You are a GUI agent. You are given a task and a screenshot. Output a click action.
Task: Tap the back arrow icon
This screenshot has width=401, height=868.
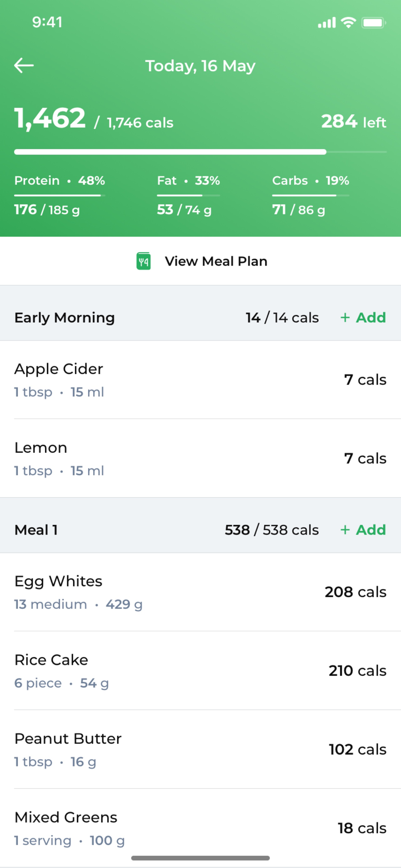[24, 66]
